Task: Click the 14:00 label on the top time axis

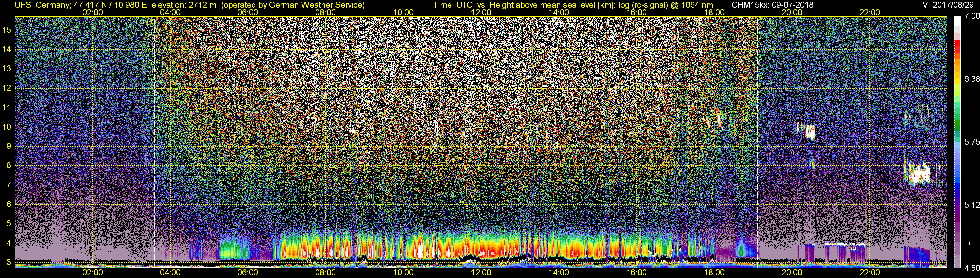Action: (x=559, y=12)
